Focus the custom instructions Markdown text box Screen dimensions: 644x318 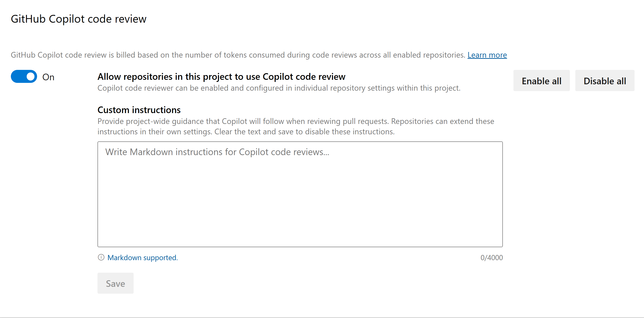coord(300,194)
